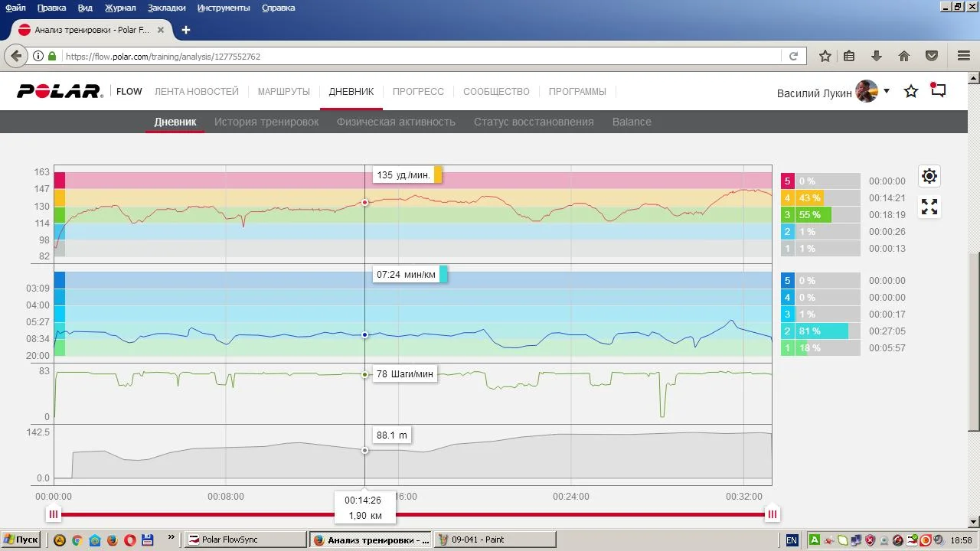Open the Журнал menu
The height and width of the screenshot is (551, 980).
(119, 8)
